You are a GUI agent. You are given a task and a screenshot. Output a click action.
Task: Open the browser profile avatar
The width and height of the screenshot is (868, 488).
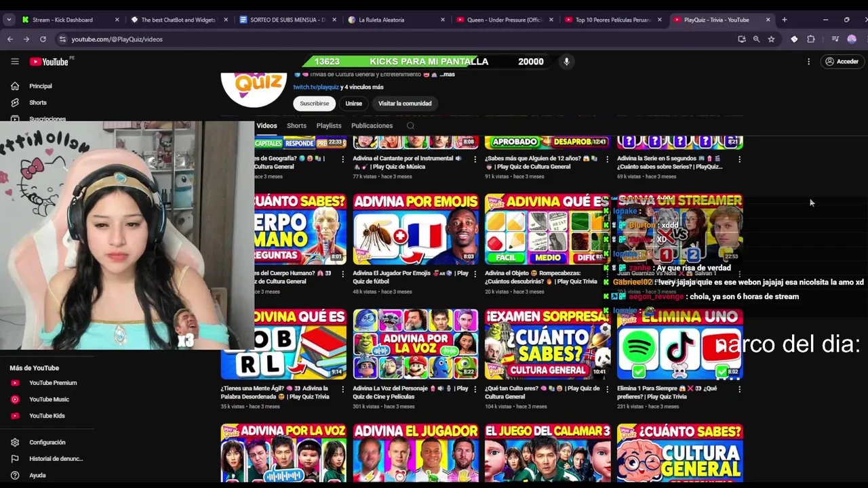click(852, 39)
